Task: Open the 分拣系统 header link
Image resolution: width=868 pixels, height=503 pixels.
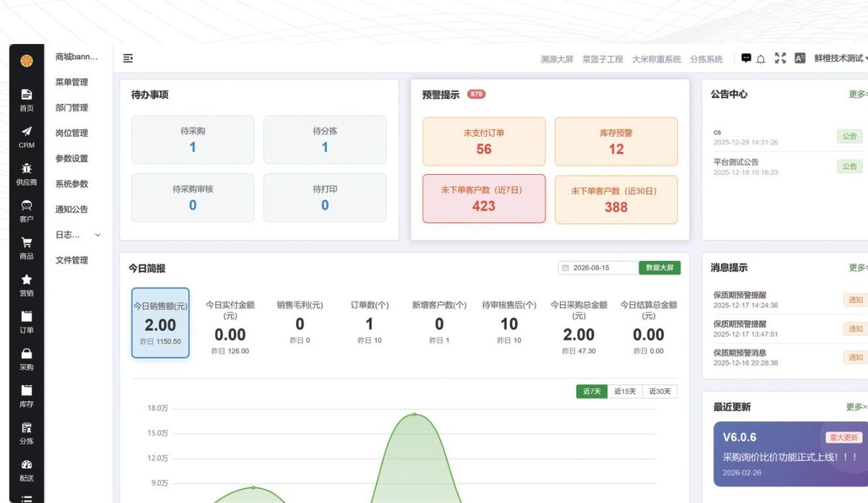Action: pyautogui.click(x=706, y=59)
